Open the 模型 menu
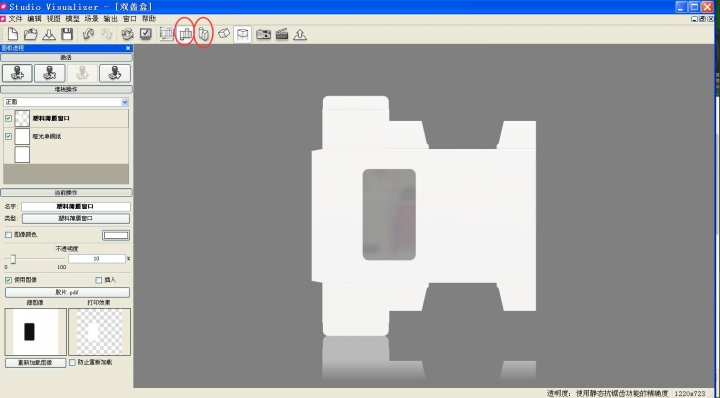The width and height of the screenshot is (720, 398). (x=72, y=19)
